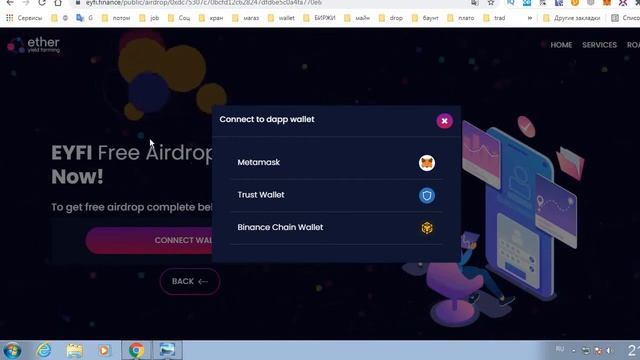This screenshot has width=640, height=360.
Task: Open the кран bookmark folder
Action: click(211, 18)
